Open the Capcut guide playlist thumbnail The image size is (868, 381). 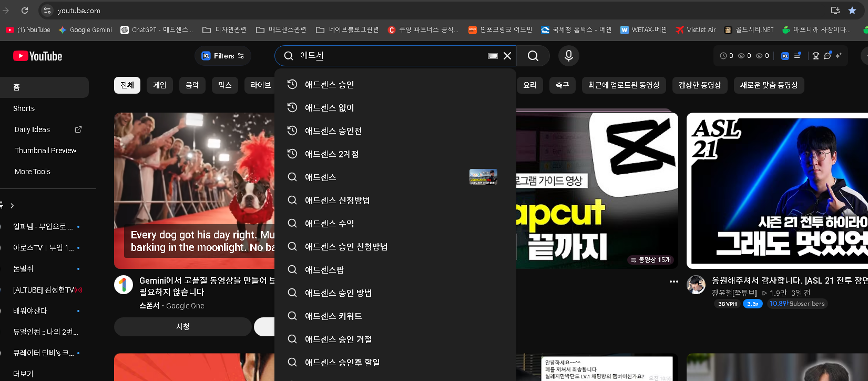(597, 190)
